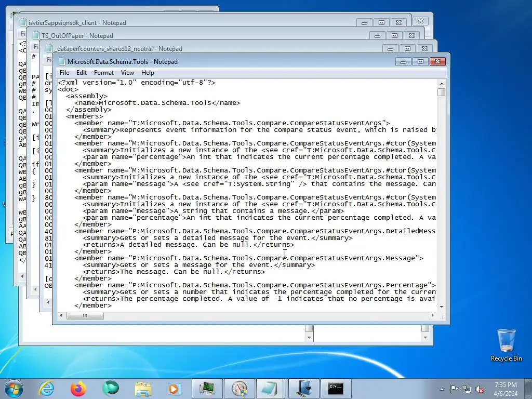Click left scroll arrow in dataperfcounters_shared12_neutral window
Image resolution: width=532 pixels, height=399 pixels.
click(x=48, y=302)
